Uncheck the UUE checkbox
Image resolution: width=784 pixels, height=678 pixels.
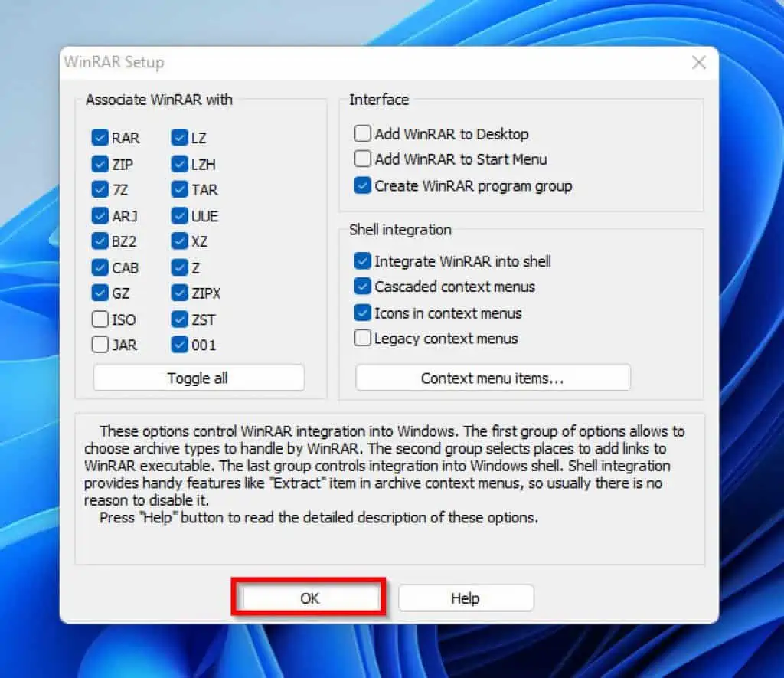pos(179,216)
